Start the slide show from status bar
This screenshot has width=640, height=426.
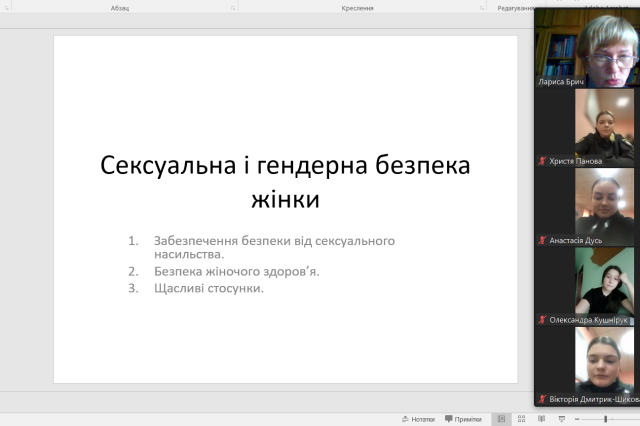562,419
